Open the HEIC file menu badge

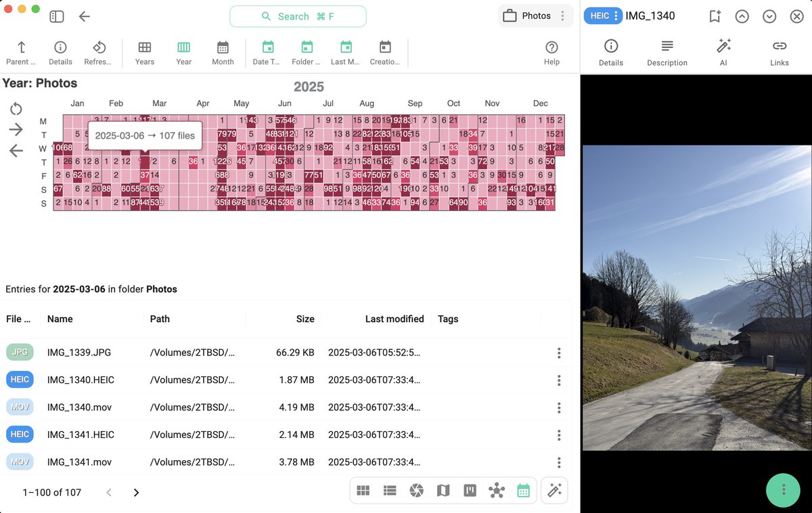pos(603,16)
